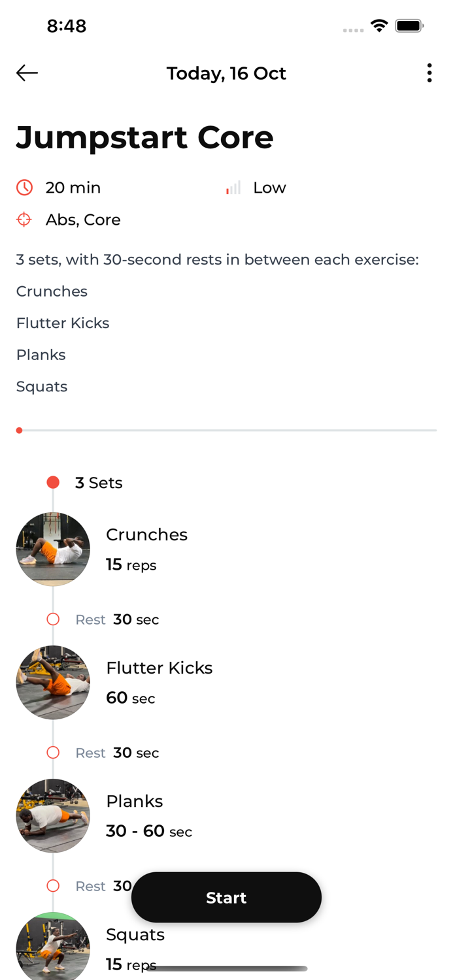Open the Flutter Kicks exercise thumbnail
This screenshot has width=453, height=980.
(53, 683)
